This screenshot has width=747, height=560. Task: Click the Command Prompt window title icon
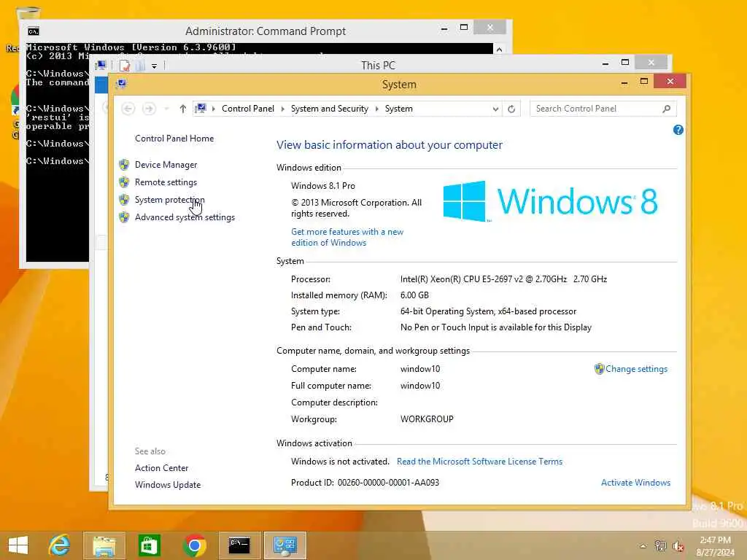tap(34, 31)
